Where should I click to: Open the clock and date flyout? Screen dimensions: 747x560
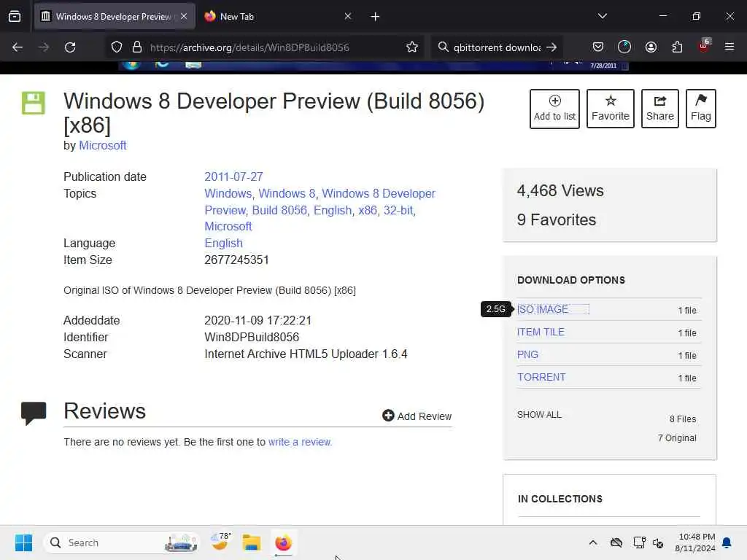(x=695, y=542)
